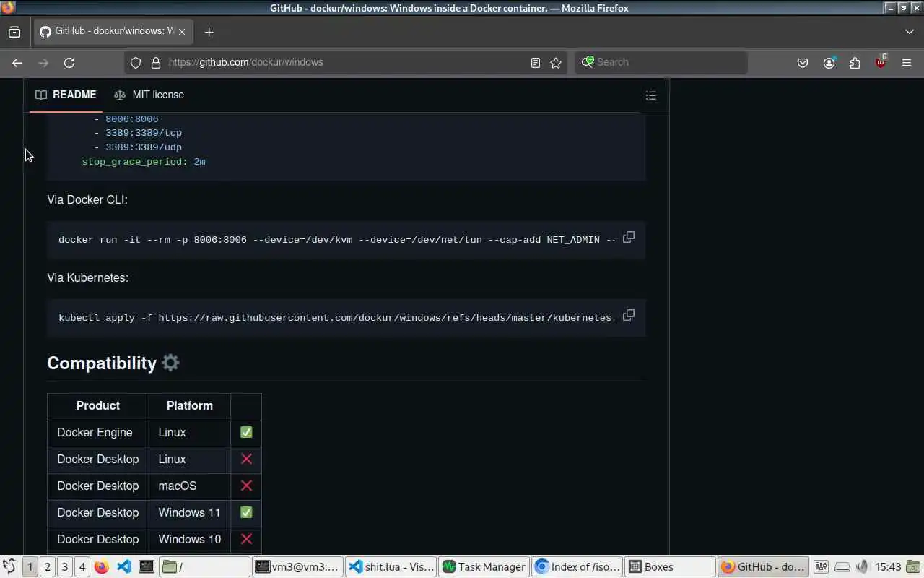Click the Platform column header

click(190, 405)
